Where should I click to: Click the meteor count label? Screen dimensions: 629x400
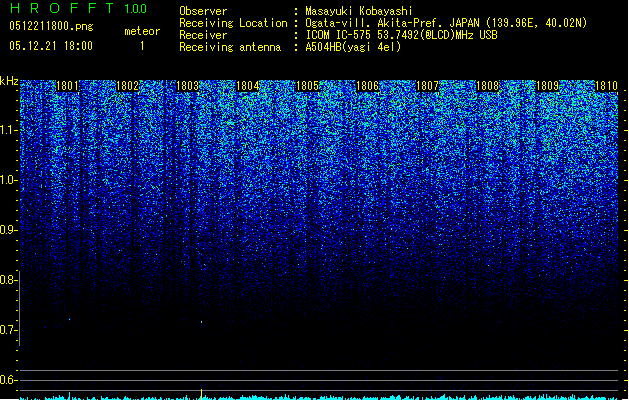point(142,31)
